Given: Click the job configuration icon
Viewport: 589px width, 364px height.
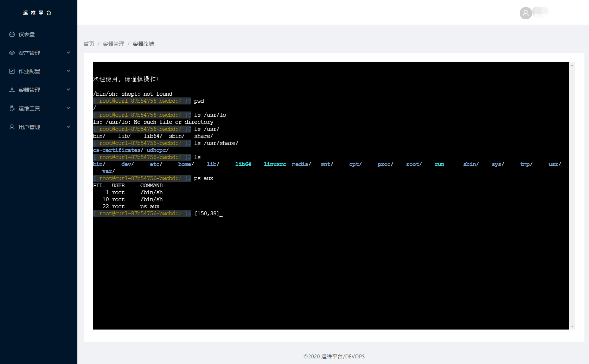Looking at the screenshot, I should pos(12,71).
